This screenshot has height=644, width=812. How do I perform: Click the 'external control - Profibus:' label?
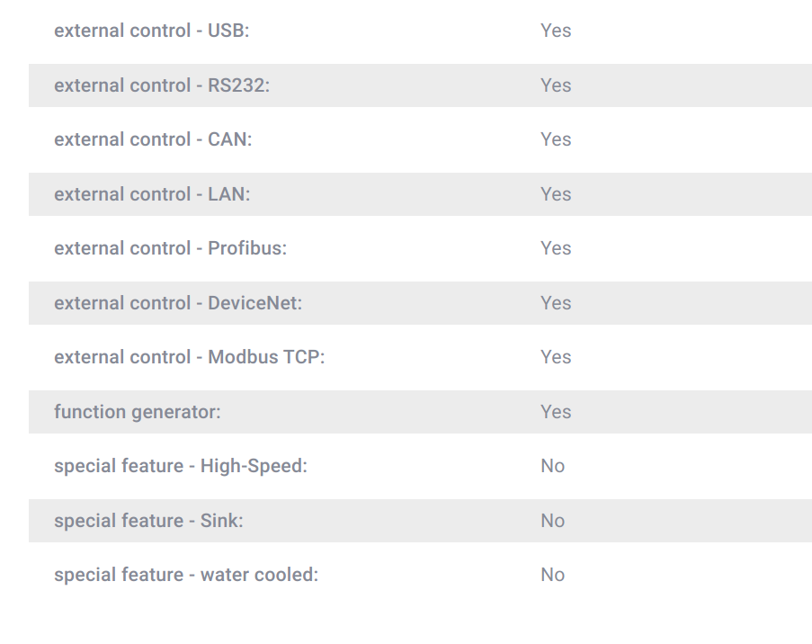[170, 248]
